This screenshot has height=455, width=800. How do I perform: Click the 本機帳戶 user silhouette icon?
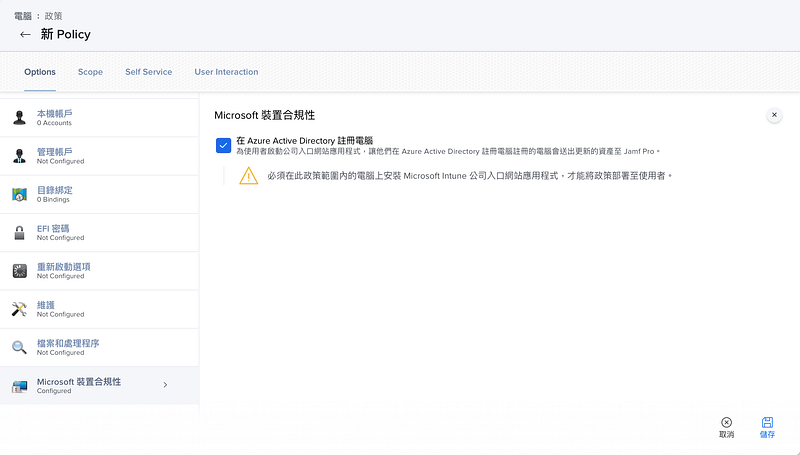pos(19,117)
